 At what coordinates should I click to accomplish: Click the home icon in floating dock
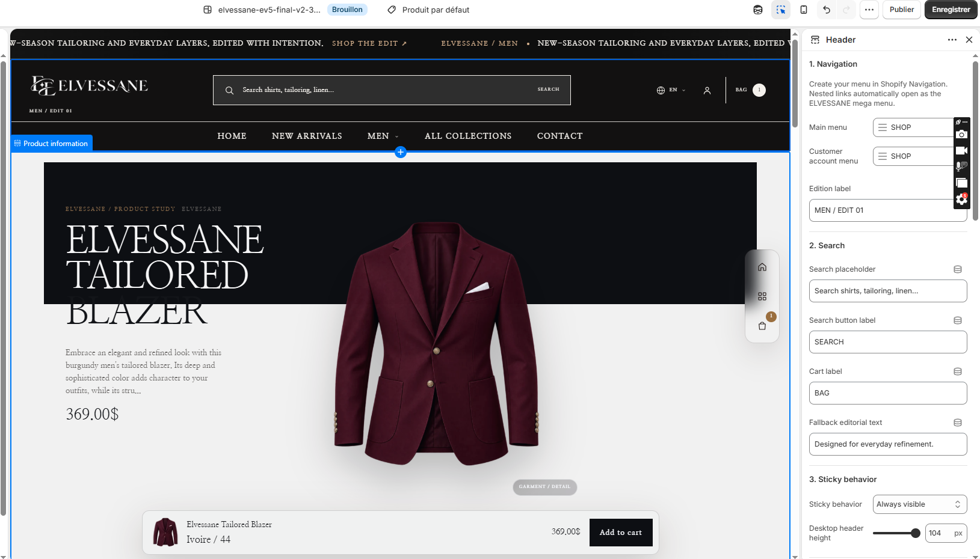[x=762, y=267]
